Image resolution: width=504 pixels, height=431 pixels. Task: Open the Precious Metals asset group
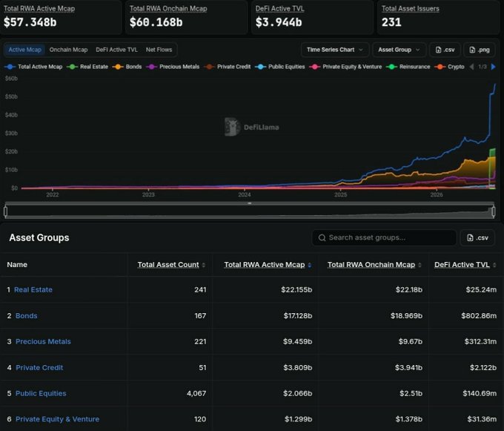pos(43,341)
